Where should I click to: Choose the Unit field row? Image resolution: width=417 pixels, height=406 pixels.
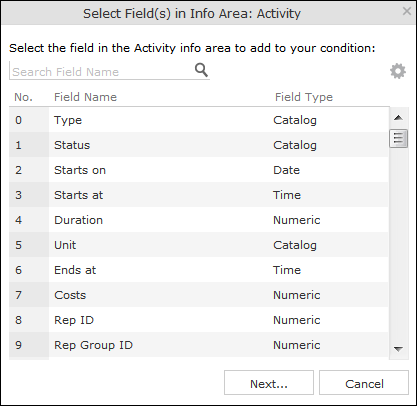pyautogui.click(x=199, y=245)
